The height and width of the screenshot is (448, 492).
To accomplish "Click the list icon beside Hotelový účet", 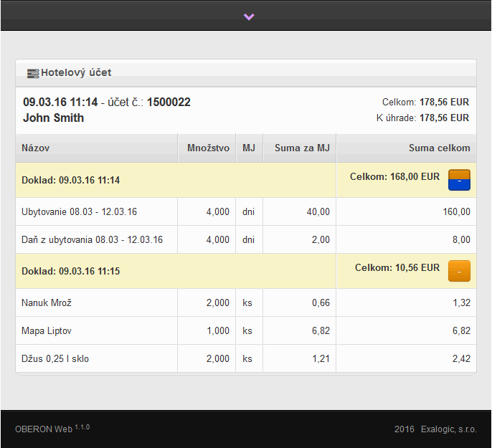I will tap(32, 73).
